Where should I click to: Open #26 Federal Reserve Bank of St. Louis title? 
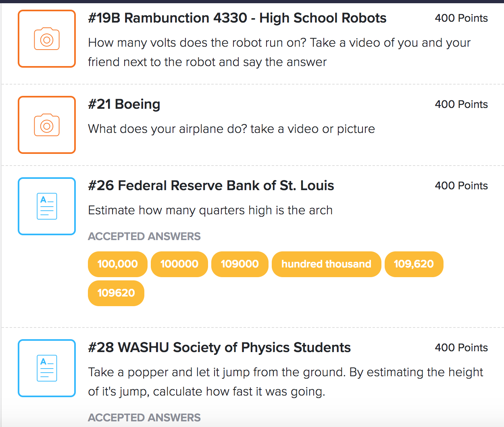[211, 186]
